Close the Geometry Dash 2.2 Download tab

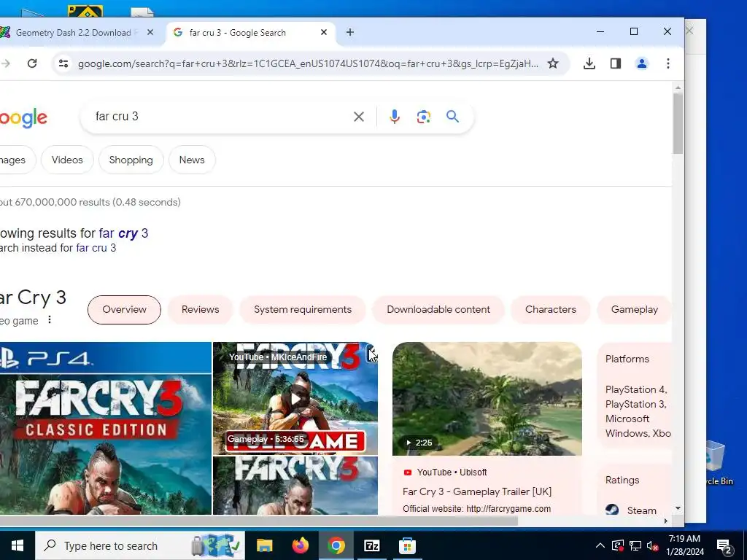click(150, 32)
